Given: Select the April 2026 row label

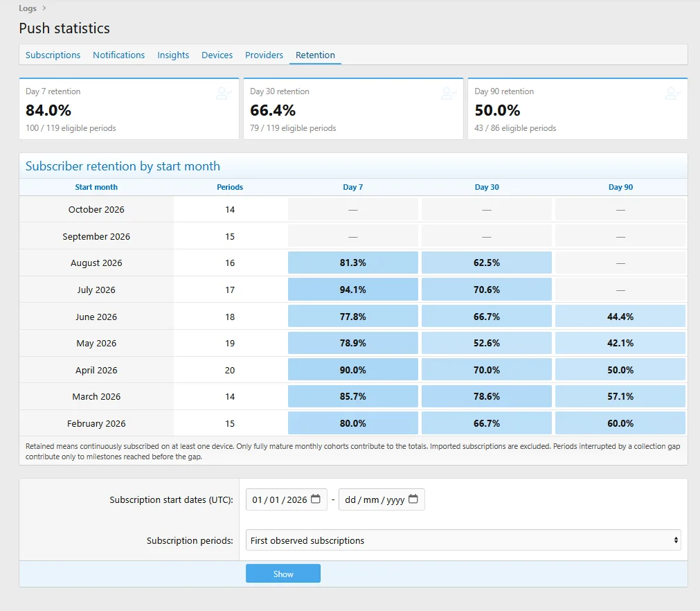Looking at the screenshot, I should point(96,370).
